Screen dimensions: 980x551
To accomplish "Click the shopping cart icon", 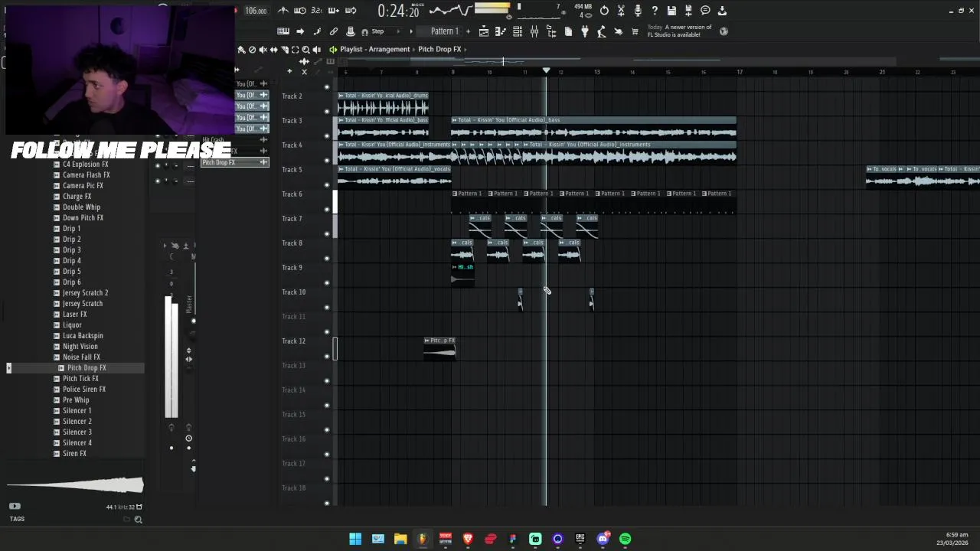I will tap(635, 31).
